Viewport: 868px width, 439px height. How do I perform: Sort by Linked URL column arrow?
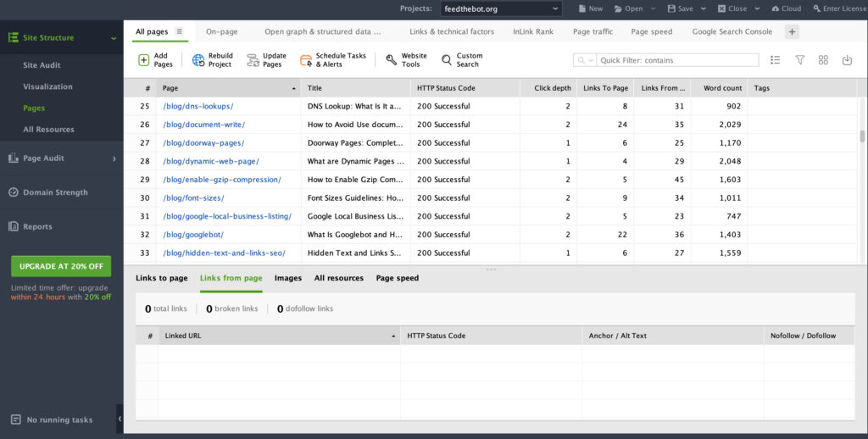[x=393, y=336]
